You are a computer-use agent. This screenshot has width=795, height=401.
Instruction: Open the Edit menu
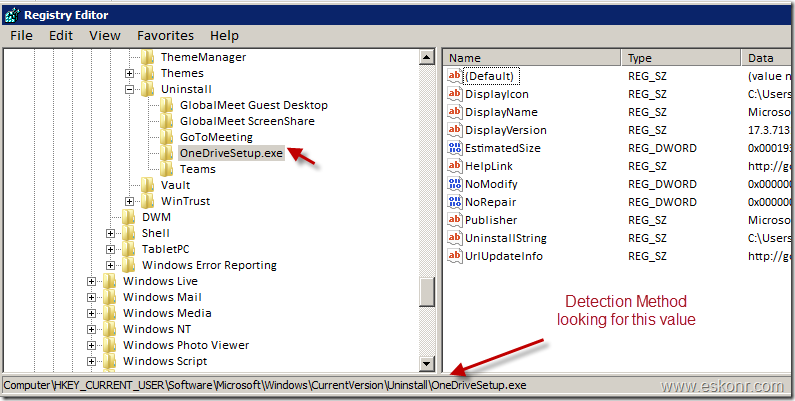(61, 35)
